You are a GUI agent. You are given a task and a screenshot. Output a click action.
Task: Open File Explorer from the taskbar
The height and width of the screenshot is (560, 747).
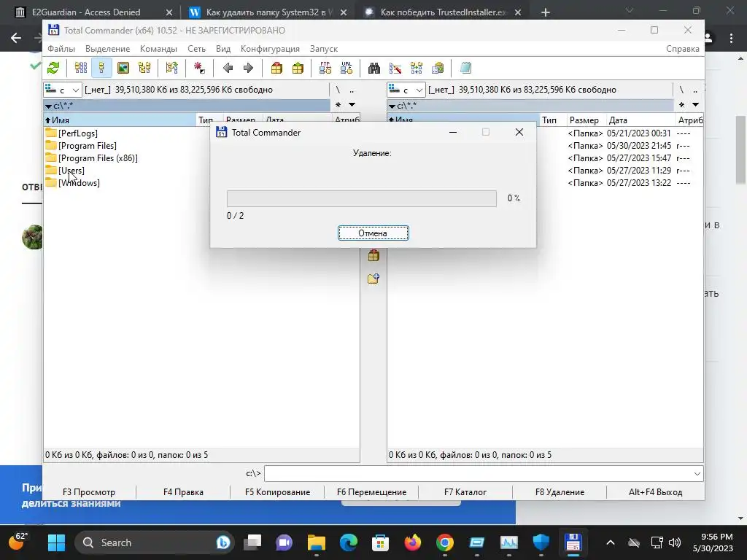tap(317, 542)
